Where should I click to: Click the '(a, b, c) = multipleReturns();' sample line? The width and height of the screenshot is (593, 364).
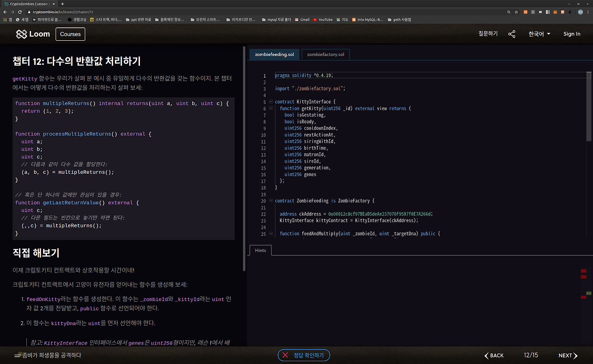tap(68, 172)
